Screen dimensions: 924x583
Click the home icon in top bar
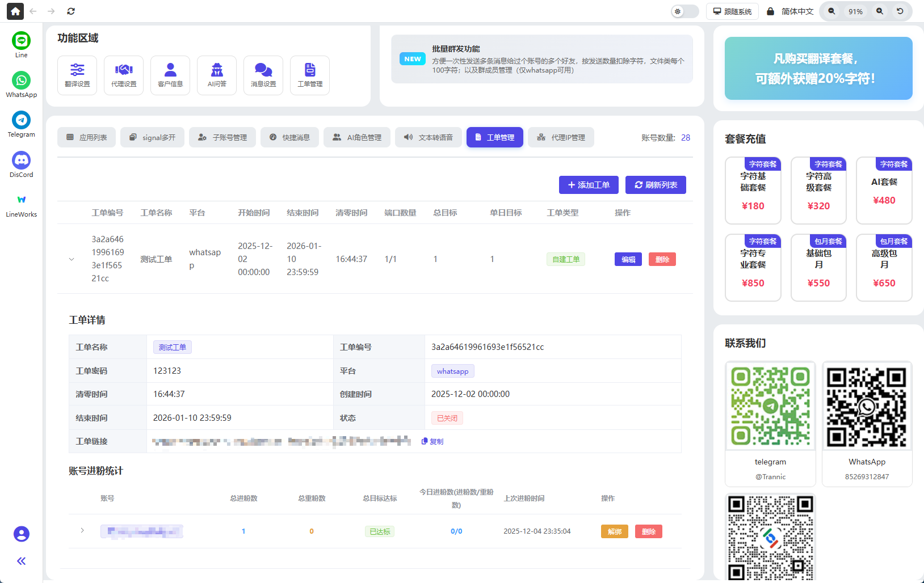coord(15,11)
